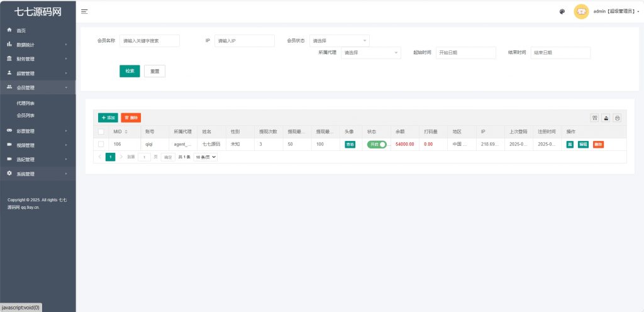The width and height of the screenshot is (644, 312).
Task: Click the balance value 54000.00
Action: click(404, 145)
